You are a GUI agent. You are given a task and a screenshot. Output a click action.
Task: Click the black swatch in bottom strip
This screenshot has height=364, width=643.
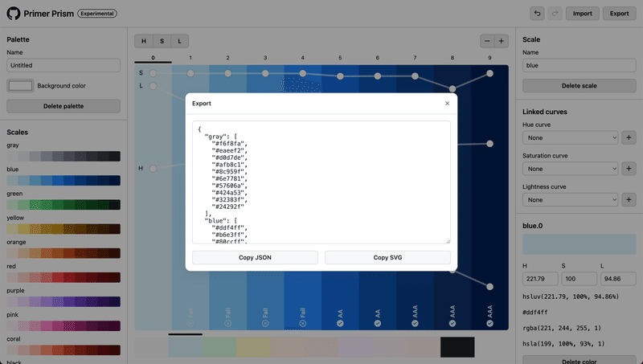(457, 347)
